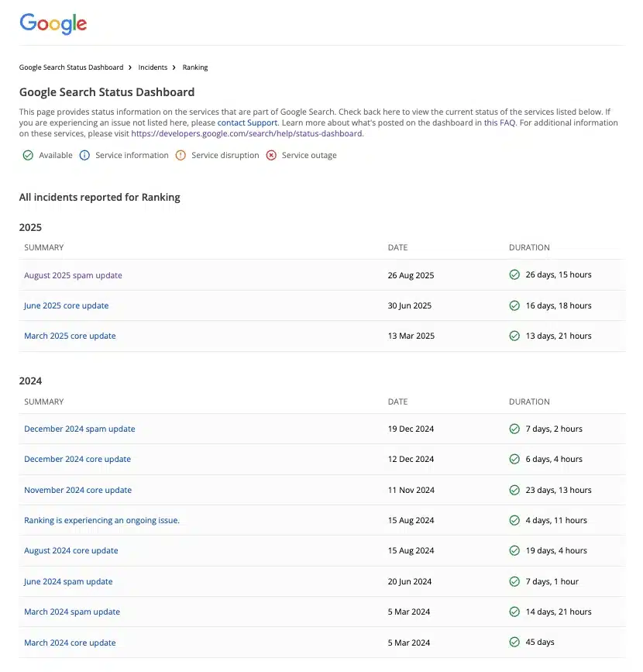
Task: Open Google Search Status Dashboard breadcrumb
Action: click(71, 67)
